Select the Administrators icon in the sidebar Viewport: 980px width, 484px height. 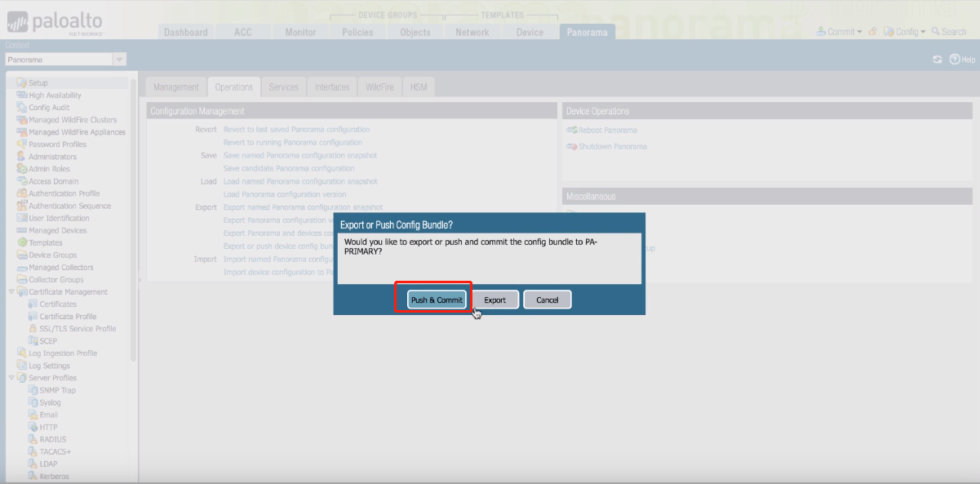[22, 157]
